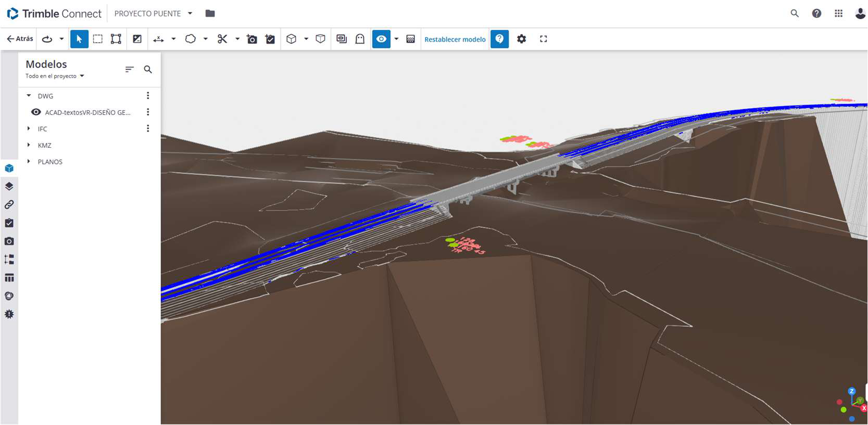Open the clash sets panel in the sidebar
This screenshot has width=868, height=425.
pyautogui.click(x=9, y=296)
